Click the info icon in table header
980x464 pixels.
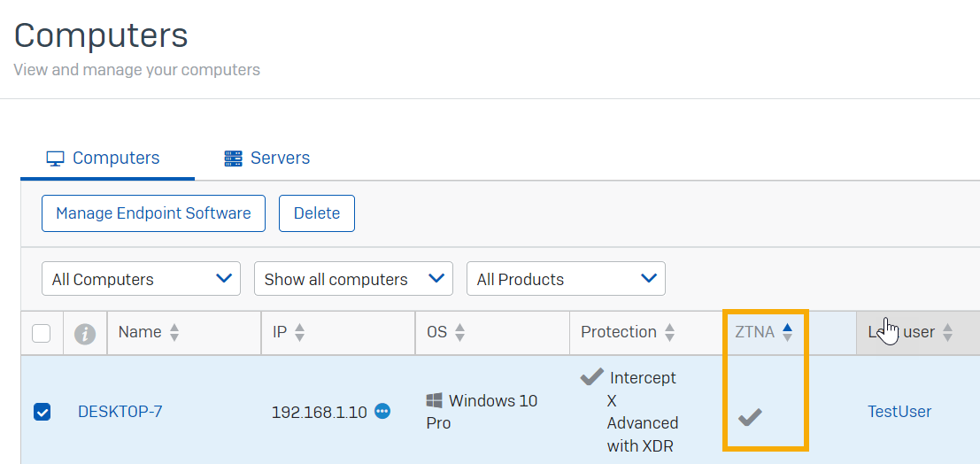(x=85, y=334)
